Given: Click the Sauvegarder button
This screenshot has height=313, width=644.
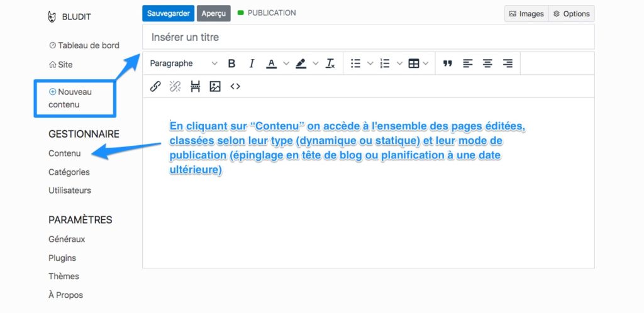Looking at the screenshot, I should 169,13.
